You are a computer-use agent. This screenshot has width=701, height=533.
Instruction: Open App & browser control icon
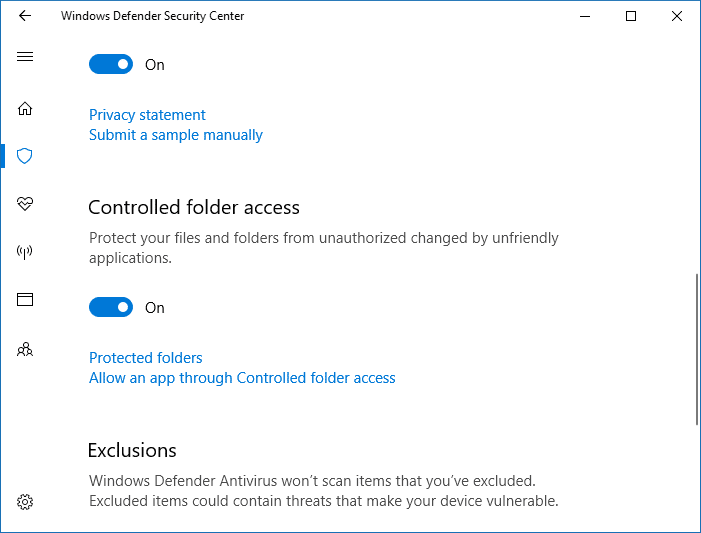coord(25,299)
